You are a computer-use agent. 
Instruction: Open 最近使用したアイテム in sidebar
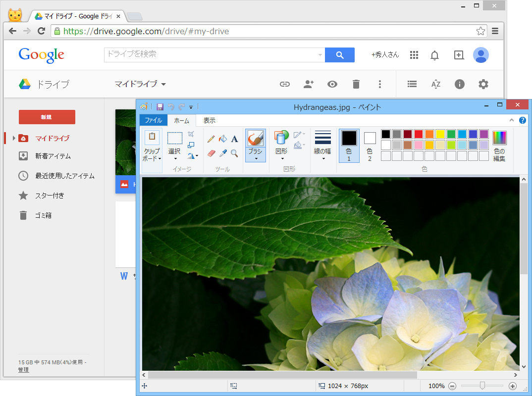65,176
